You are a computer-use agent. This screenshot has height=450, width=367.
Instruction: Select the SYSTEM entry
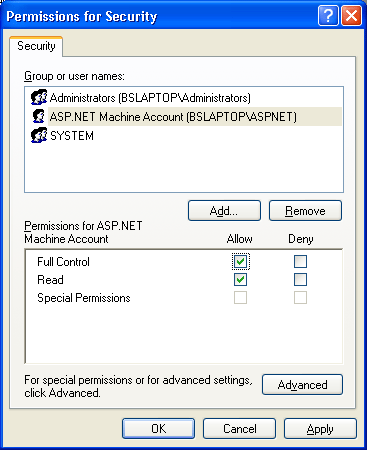(x=72, y=136)
